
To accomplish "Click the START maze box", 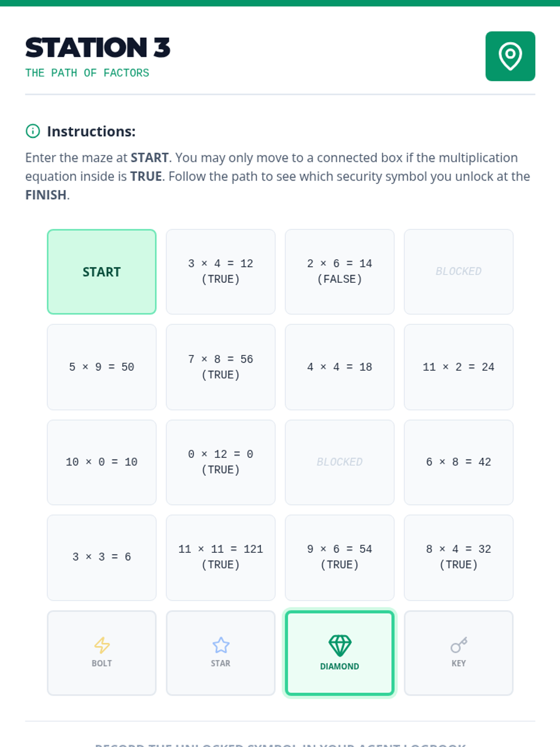I will 102,272.
